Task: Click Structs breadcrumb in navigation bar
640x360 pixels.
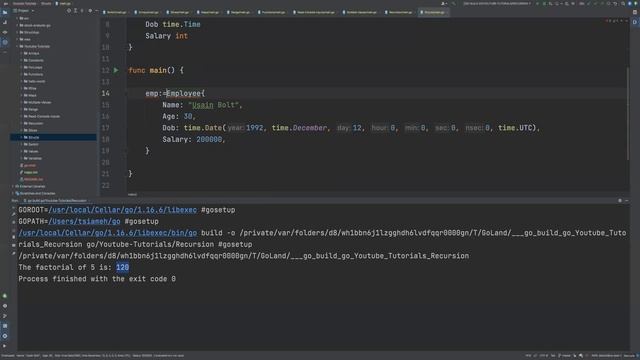Action: pyautogui.click(x=46, y=3)
